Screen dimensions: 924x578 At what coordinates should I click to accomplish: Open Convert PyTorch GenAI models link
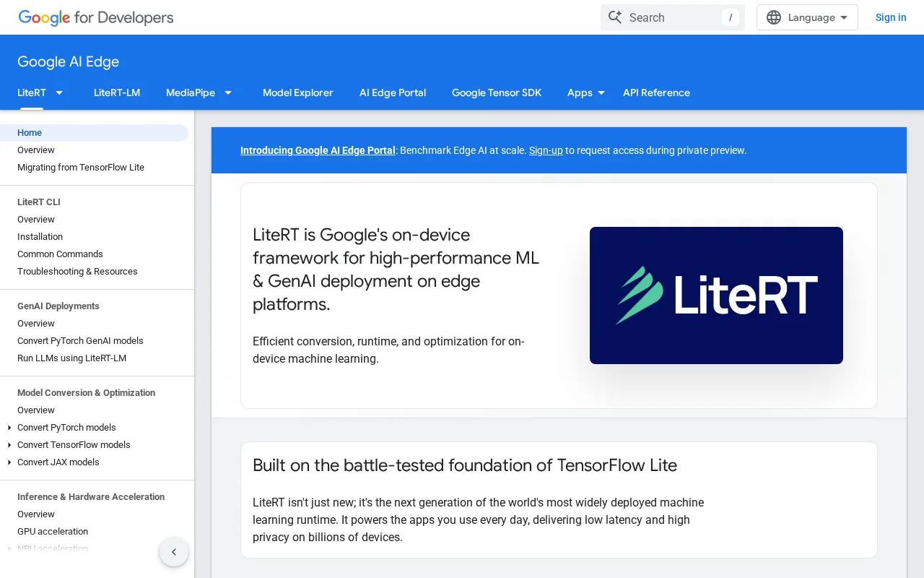(x=80, y=341)
